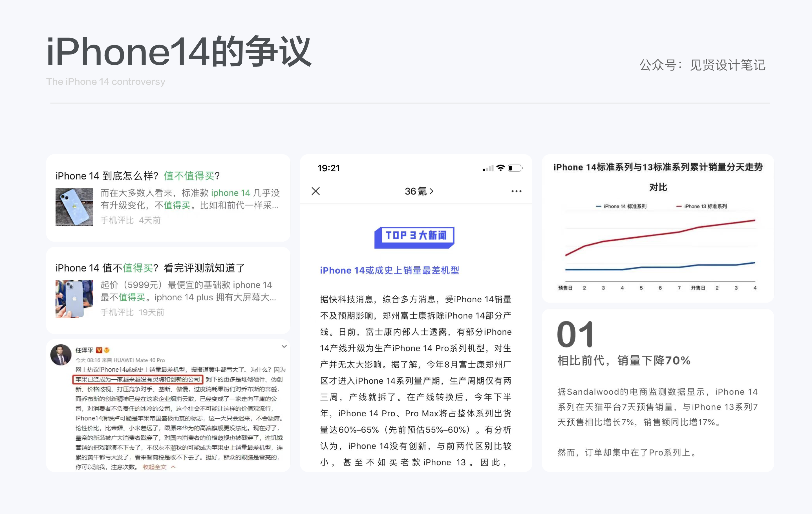The height and width of the screenshot is (514, 812).
Task: Click the 任泽平 username text
Action: tap(84, 350)
